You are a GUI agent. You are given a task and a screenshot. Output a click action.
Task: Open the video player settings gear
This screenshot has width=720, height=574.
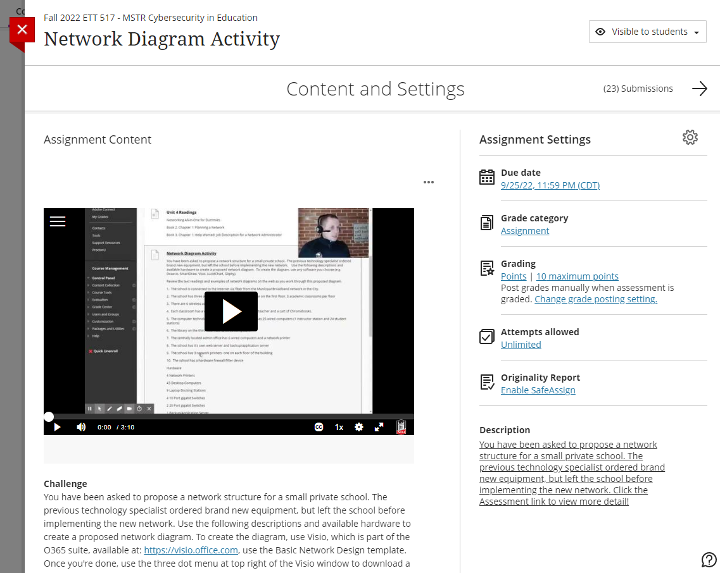click(359, 427)
